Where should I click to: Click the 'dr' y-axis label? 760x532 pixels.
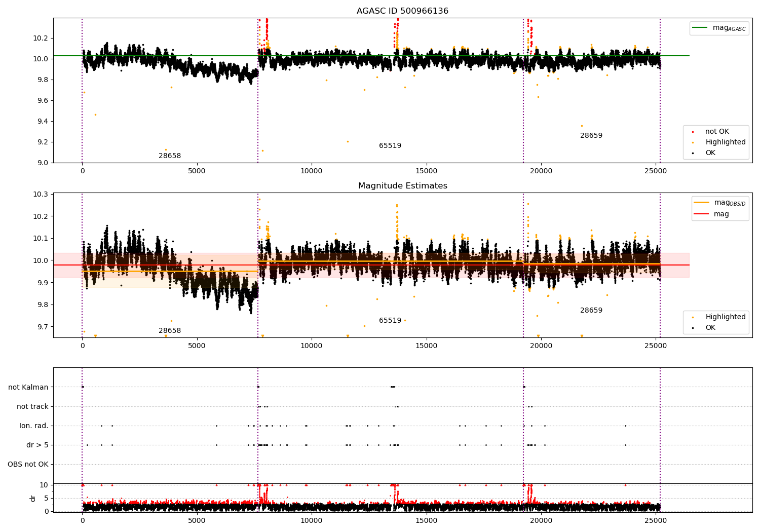(x=33, y=498)
